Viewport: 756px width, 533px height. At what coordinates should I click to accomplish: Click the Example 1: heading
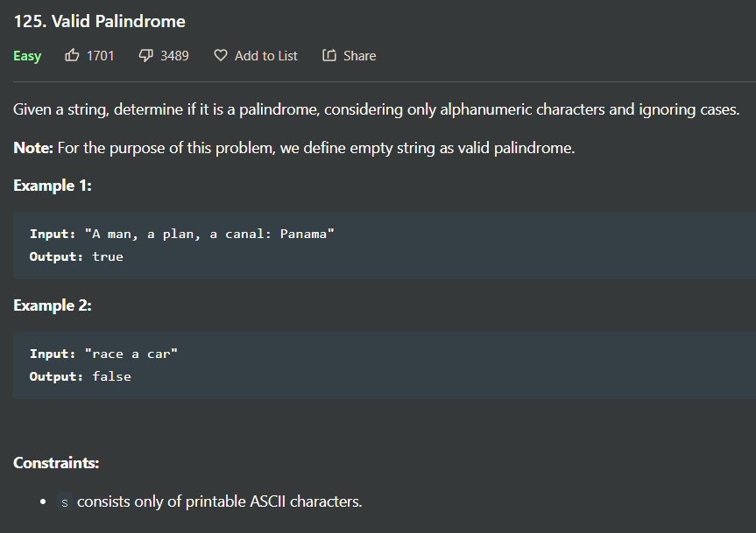53,186
